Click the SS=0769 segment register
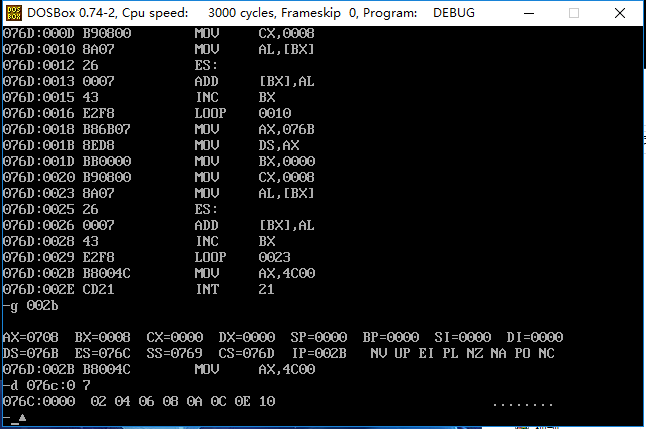 [x=175, y=354]
